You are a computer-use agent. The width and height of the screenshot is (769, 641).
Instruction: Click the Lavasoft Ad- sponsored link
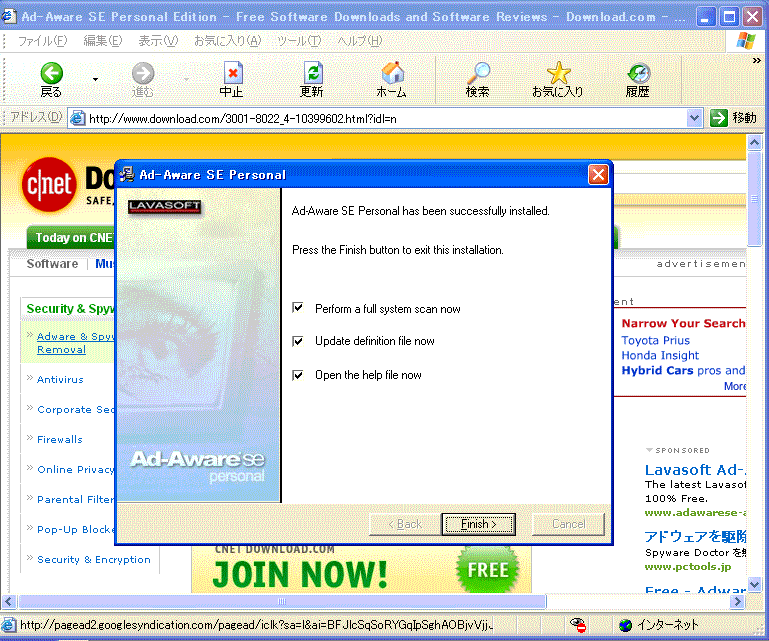[x=695, y=470]
